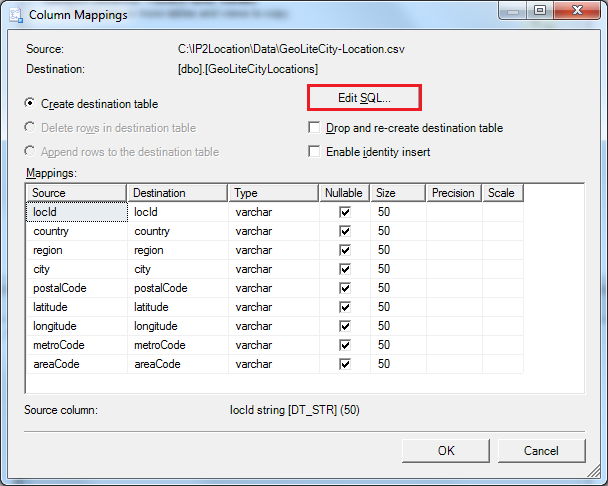
Task: Open destination dropdown for country row
Action: (178, 231)
